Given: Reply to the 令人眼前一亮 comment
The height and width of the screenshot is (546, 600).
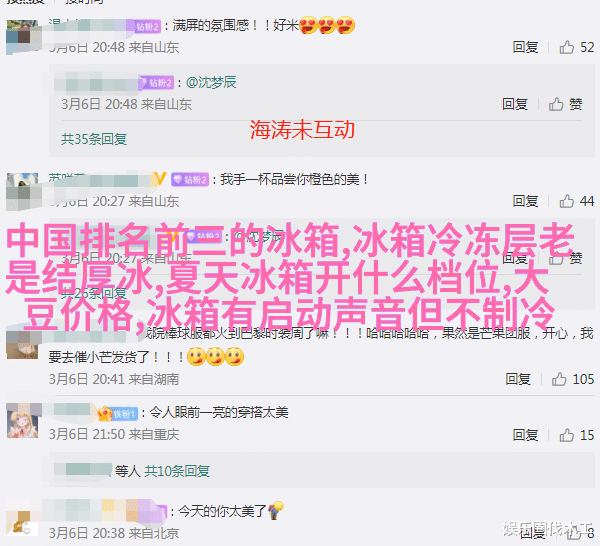Looking at the screenshot, I should (x=525, y=435).
